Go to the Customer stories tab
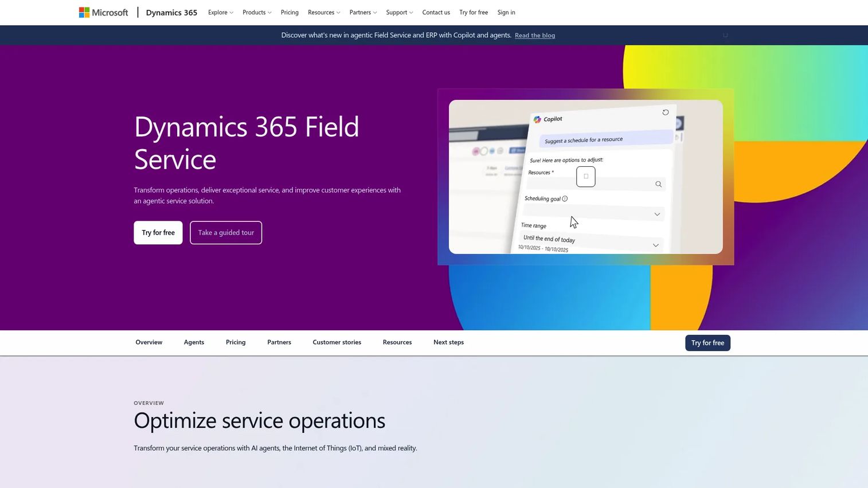Image resolution: width=868 pixels, height=488 pixels. tap(337, 342)
